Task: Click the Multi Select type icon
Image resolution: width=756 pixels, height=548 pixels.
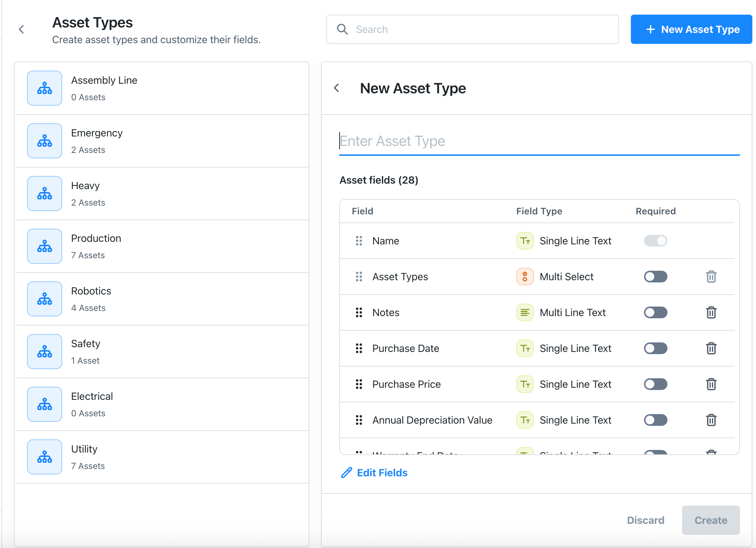Action: [525, 277]
